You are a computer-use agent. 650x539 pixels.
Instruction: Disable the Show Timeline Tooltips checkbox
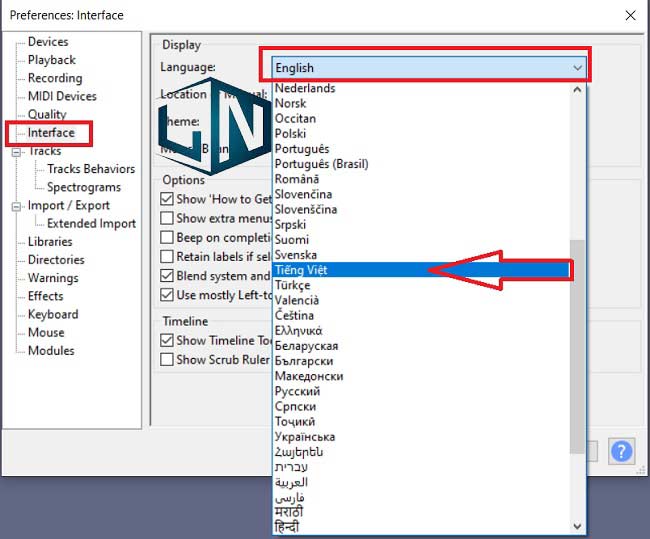pos(168,341)
